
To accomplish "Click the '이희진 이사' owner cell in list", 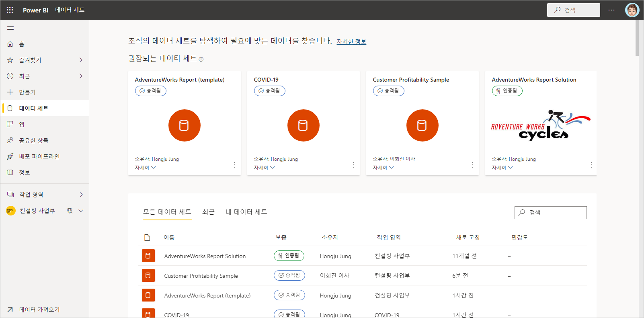I will (334, 276).
